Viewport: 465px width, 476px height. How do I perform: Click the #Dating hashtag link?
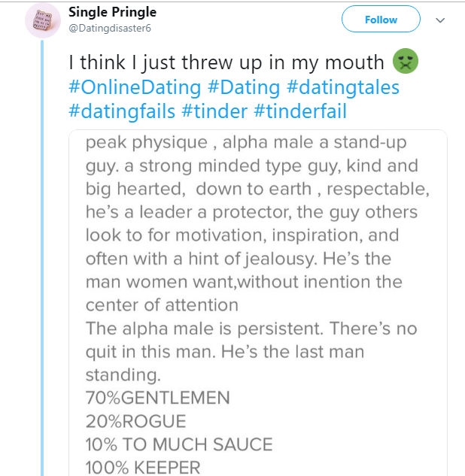pos(247,87)
